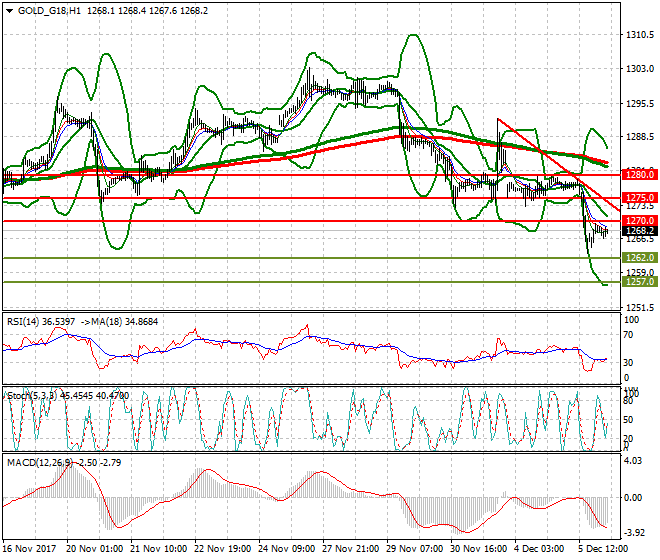Select the red horizontal line at 1280.0

311,175
